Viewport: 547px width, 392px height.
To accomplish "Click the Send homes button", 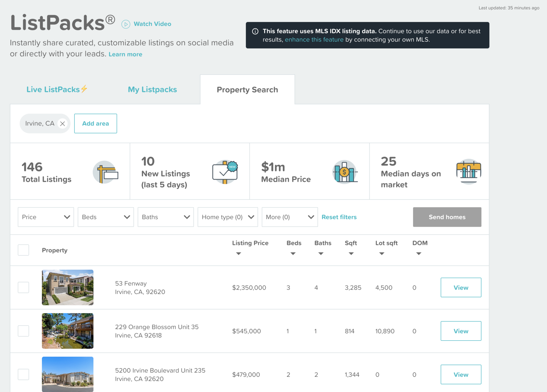I will coord(447,217).
